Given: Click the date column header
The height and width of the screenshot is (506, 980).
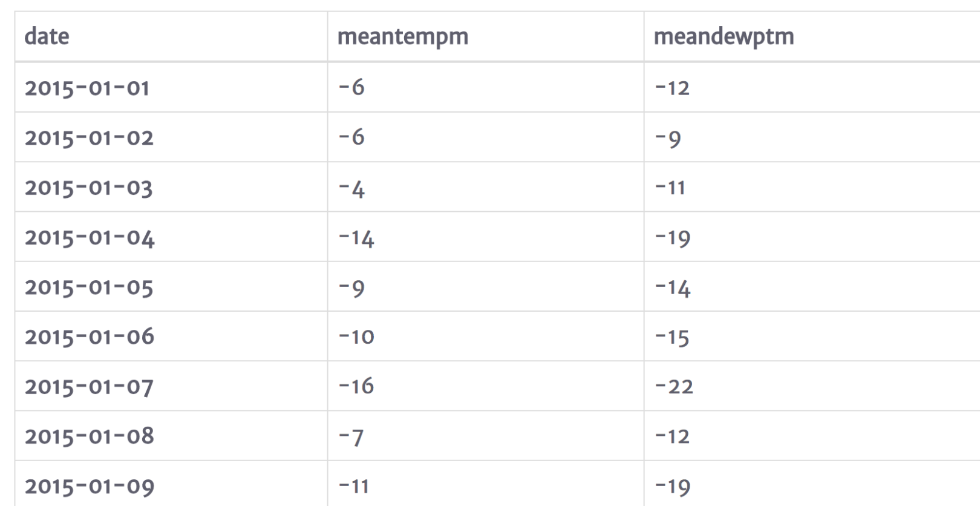Looking at the screenshot, I should (x=171, y=36).
